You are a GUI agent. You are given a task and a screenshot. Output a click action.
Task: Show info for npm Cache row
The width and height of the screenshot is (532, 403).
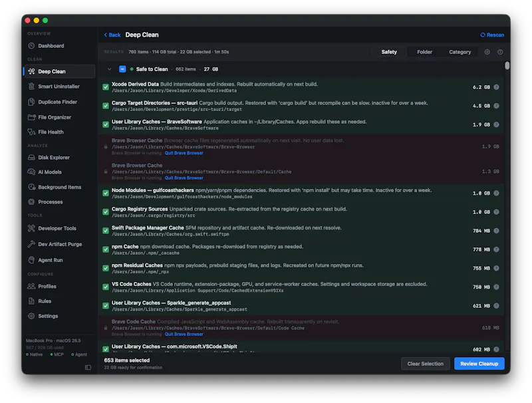(x=496, y=249)
